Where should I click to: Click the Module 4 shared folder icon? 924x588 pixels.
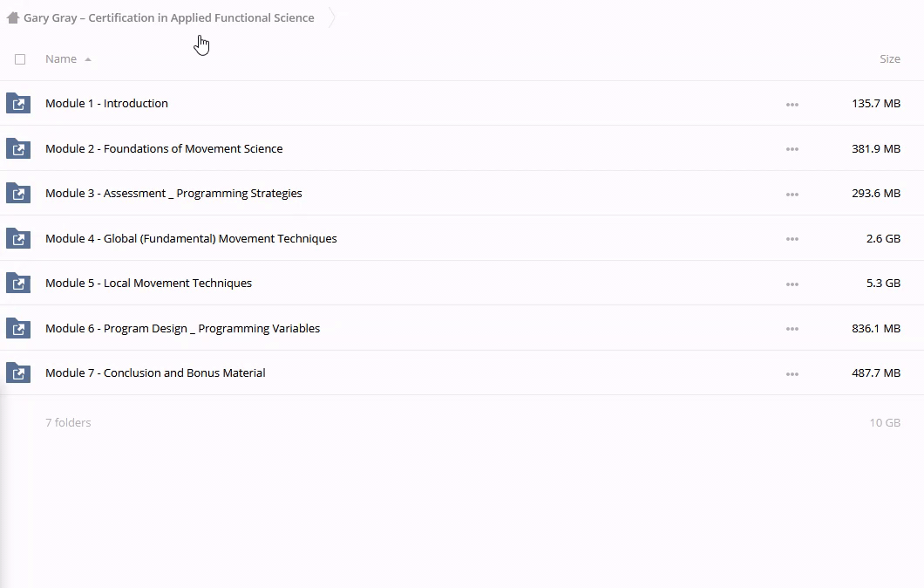click(18, 238)
